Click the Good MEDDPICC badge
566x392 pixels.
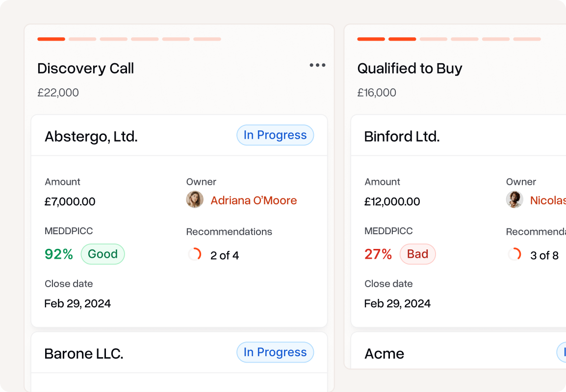click(103, 254)
